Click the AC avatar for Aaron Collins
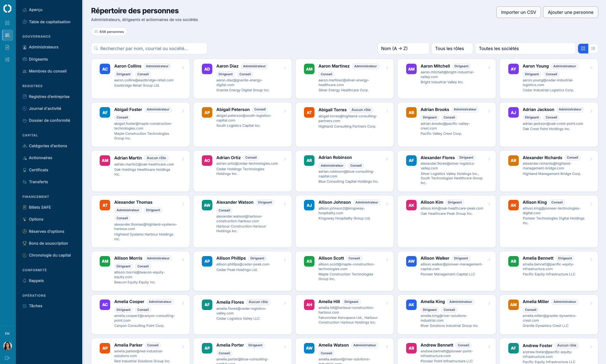This screenshot has height=364, width=606. click(105, 69)
